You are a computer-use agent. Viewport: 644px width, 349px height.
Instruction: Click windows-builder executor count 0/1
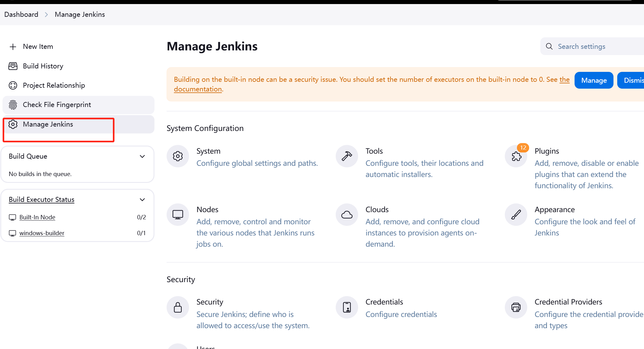(x=141, y=233)
